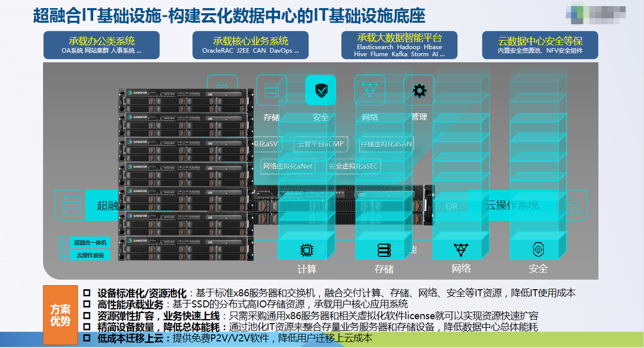Select the 安全 icon in the bottom cube

[x=538, y=249]
